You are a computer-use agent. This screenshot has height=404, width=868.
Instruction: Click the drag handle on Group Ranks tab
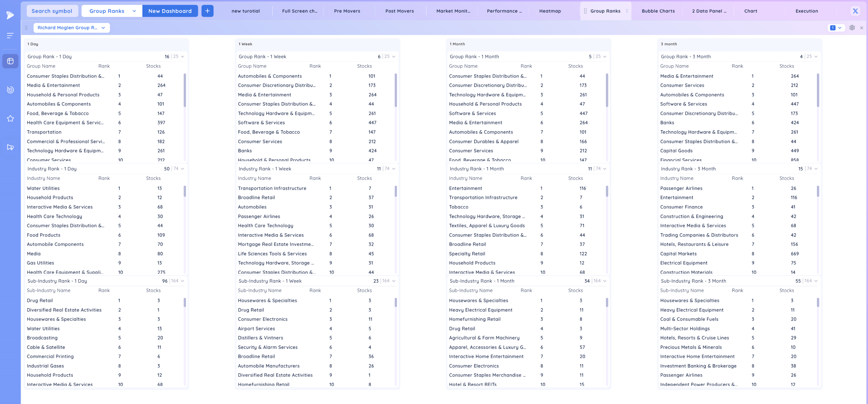tap(585, 11)
